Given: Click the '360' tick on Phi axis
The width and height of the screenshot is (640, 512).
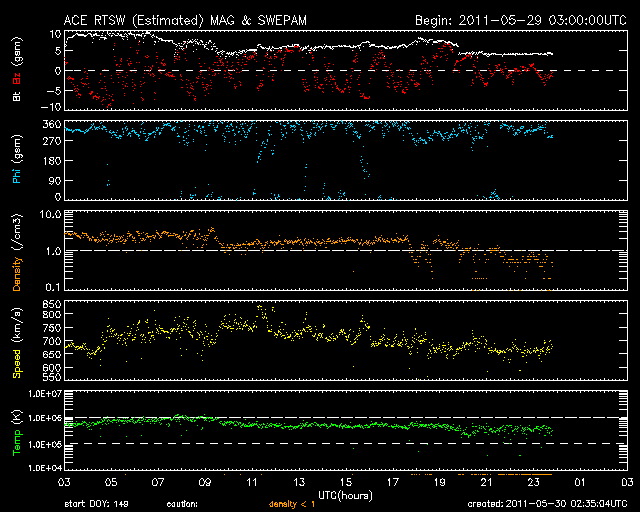Looking at the screenshot, I should click(52, 125).
